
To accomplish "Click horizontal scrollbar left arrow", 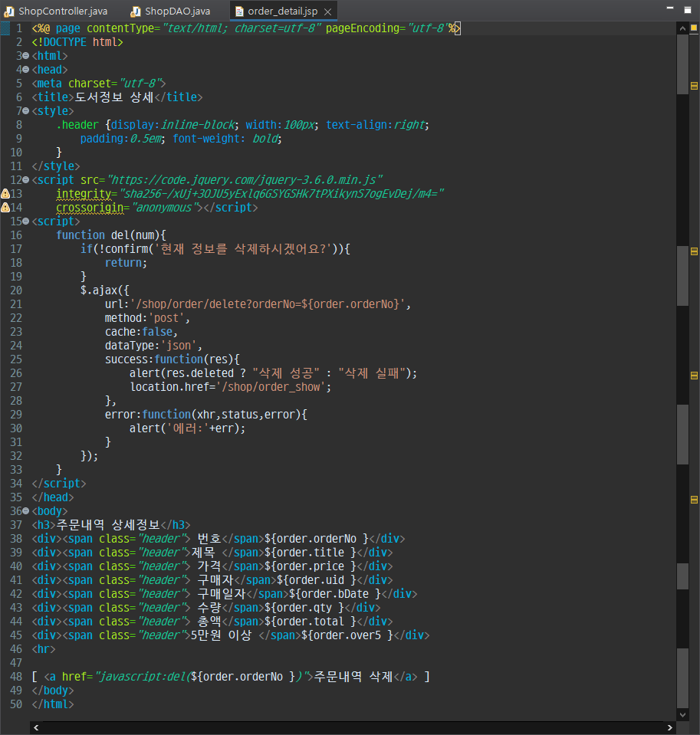I will 36,727.
